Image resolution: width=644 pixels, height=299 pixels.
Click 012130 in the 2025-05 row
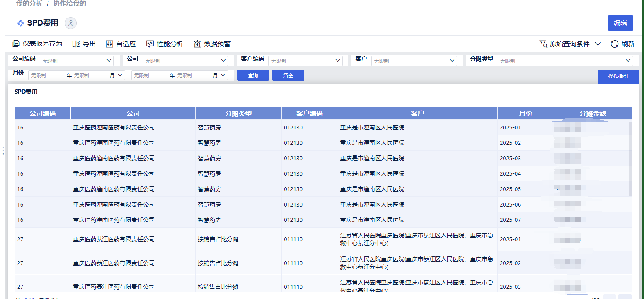[293, 189]
